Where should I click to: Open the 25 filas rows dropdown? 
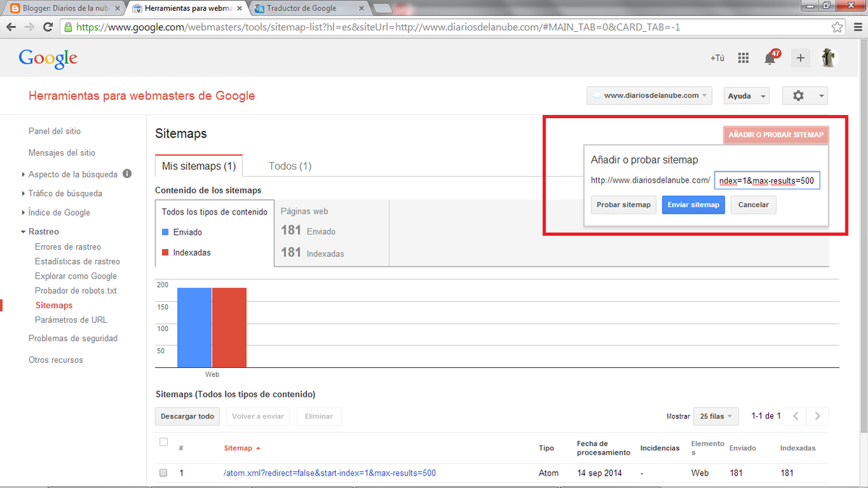click(x=715, y=416)
